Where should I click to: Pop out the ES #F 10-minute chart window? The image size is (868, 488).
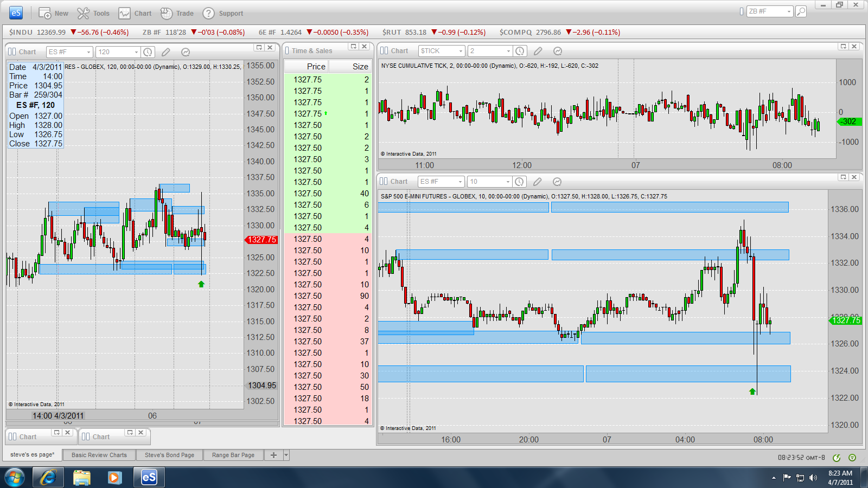(844, 177)
